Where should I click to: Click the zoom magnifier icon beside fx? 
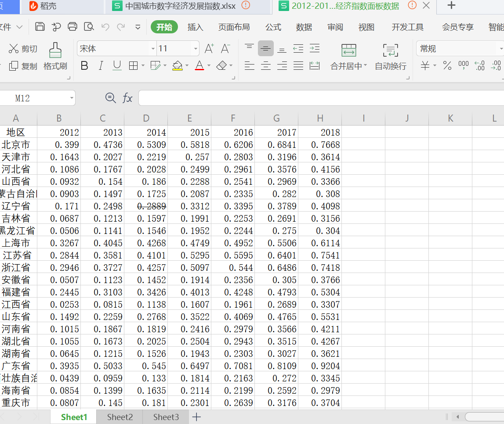click(x=111, y=98)
